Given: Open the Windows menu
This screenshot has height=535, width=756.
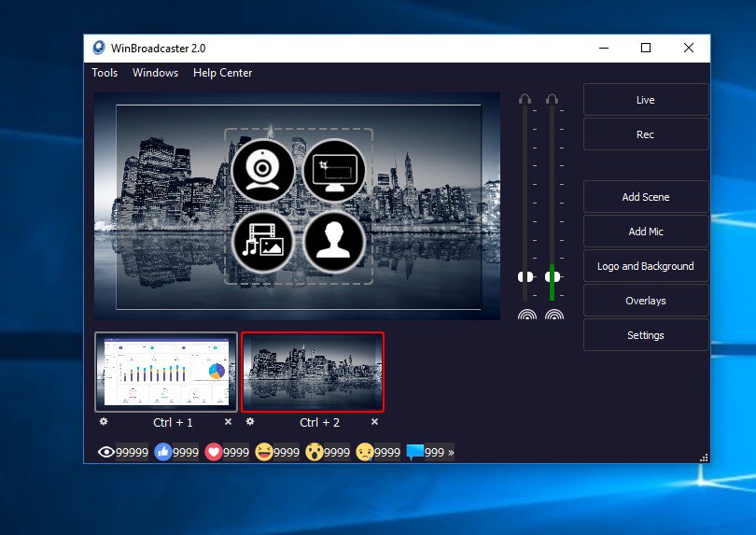Looking at the screenshot, I should point(155,73).
